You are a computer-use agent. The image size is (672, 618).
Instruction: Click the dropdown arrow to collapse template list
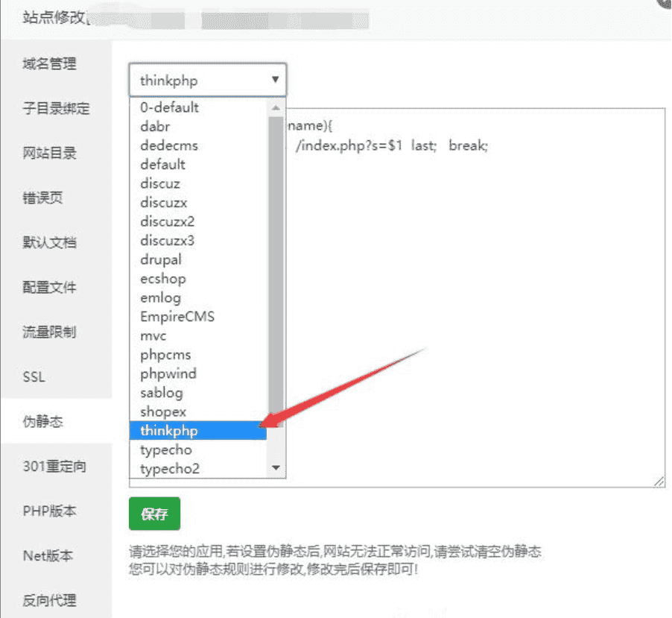(275, 80)
